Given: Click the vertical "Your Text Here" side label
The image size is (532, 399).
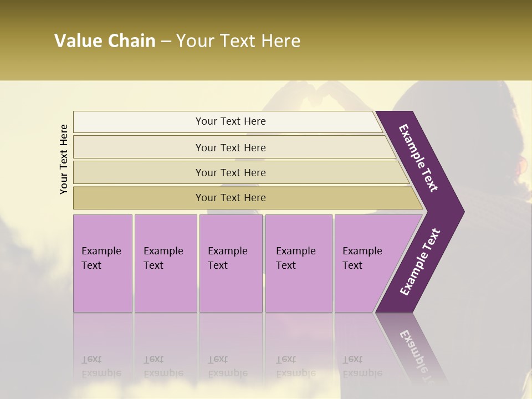Looking at the screenshot, I should tap(64, 159).
